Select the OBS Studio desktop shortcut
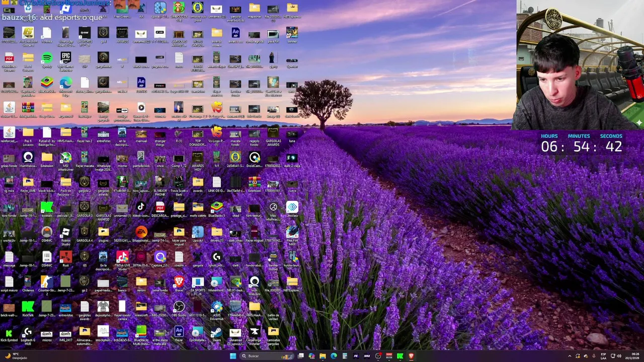644x362 pixels. point(179,309)
